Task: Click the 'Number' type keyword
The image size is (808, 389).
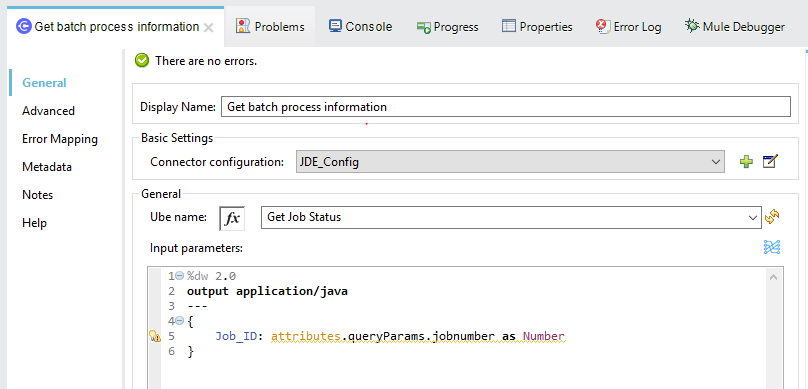Action: (x=544, y=337)
